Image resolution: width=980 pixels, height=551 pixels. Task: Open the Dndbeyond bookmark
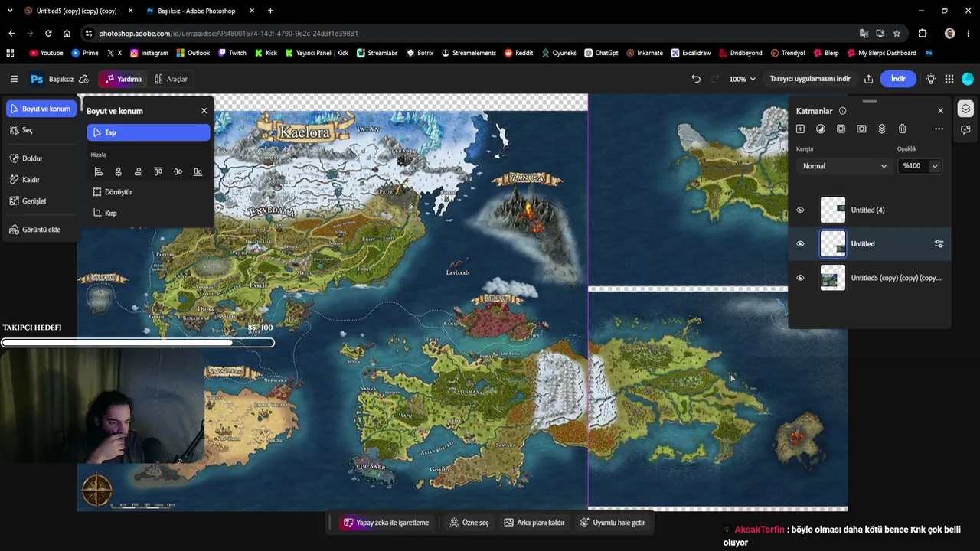(x=740, y=53)
